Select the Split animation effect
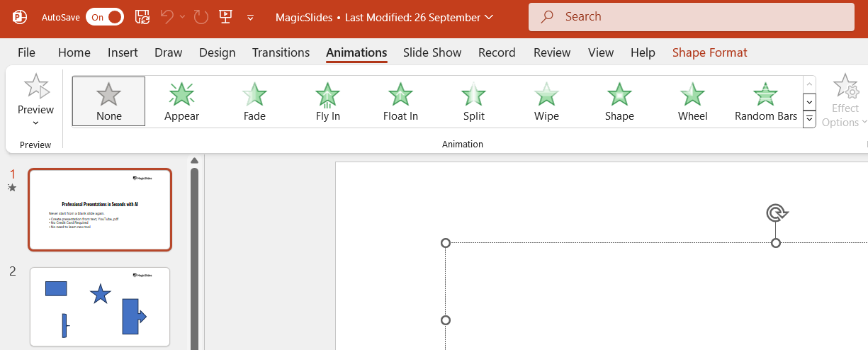Image resolution: width=868 pixels, height=350 pixels. [x=473, y=101]
